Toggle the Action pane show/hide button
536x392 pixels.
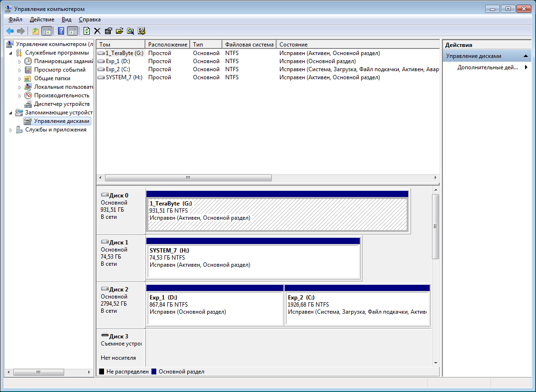(72, 31)
